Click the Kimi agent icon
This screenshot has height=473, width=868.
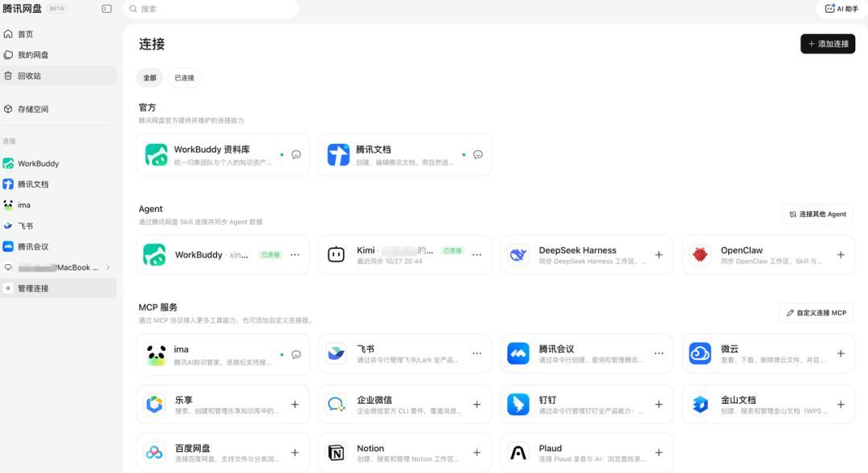[336, 255]
